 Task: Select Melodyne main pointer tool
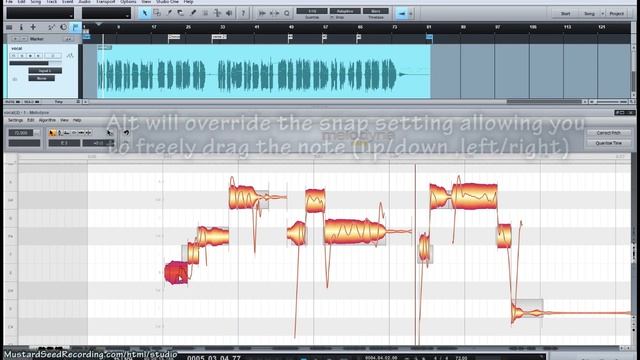tap(52, 133)
